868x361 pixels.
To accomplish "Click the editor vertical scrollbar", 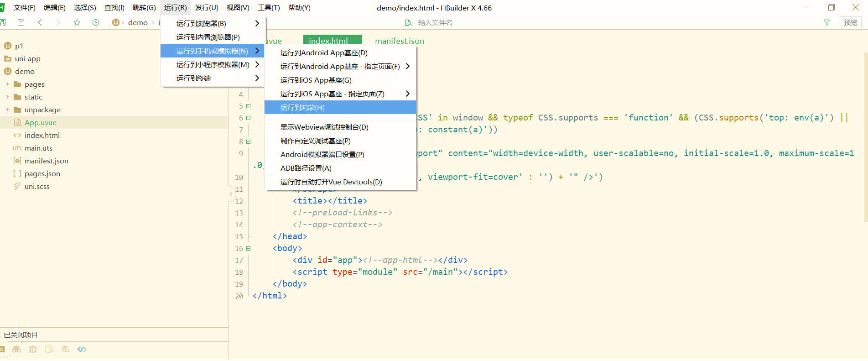I will (x=865, y=137).
